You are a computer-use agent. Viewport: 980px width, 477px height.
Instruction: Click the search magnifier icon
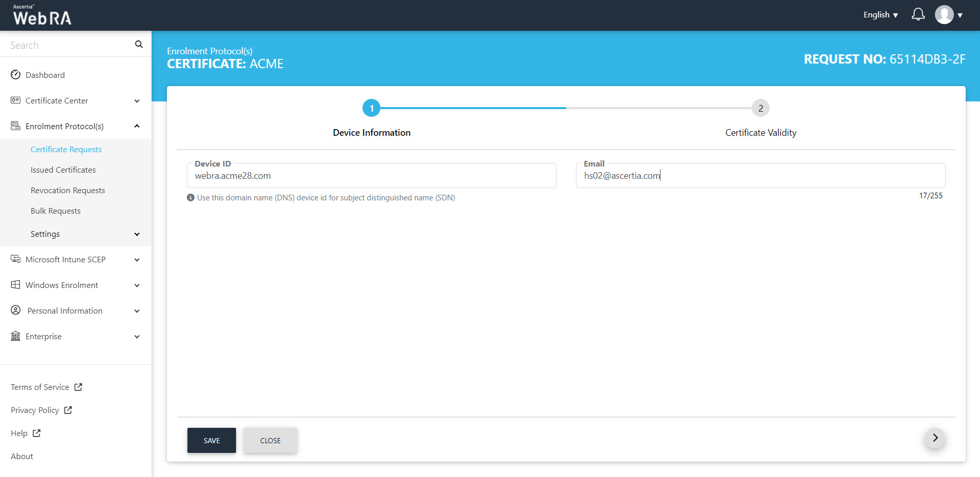[x=139, y=45]
